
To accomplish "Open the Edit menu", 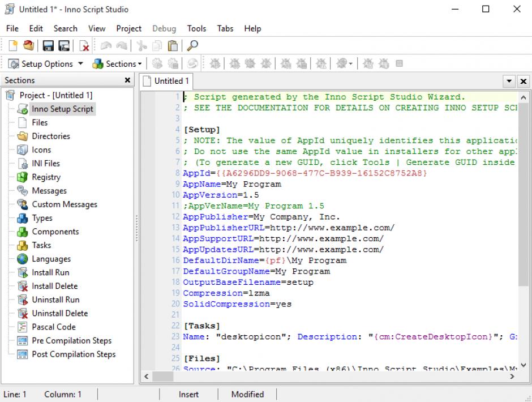I will tap(36, 28).
